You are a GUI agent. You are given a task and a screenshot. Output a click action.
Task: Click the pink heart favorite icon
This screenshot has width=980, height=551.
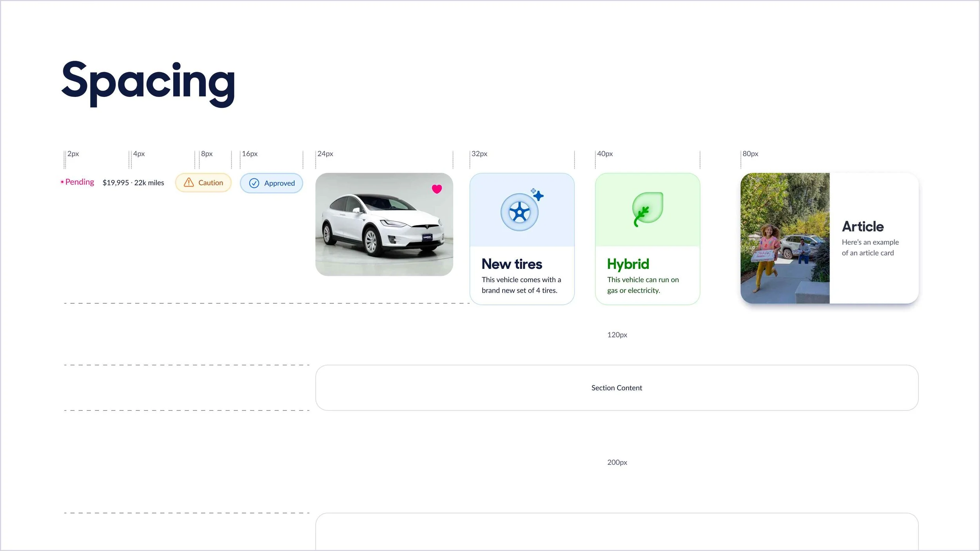coord(437,189)
